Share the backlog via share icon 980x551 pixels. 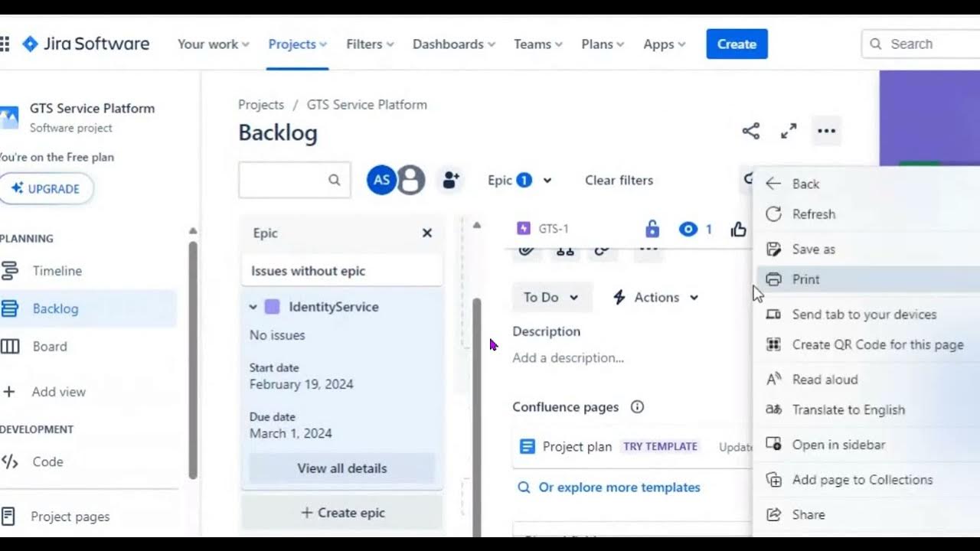[751, 131]
